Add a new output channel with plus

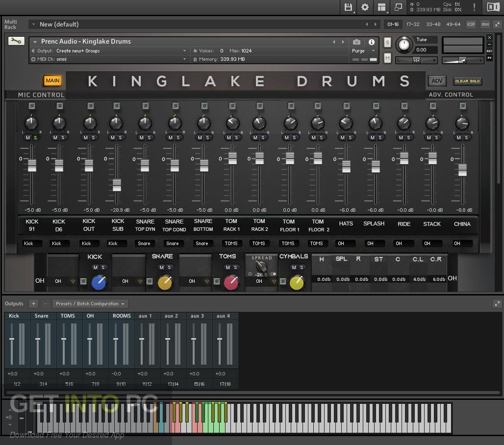[x=33, y=304]
